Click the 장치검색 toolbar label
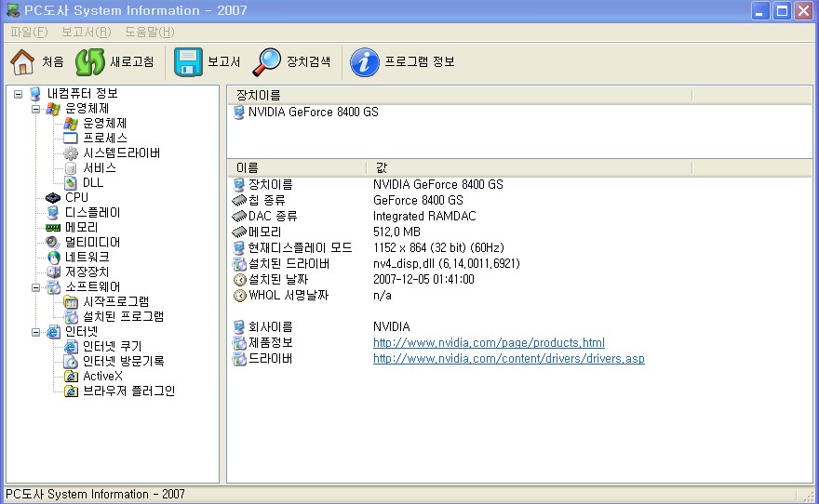 point(308,62)
